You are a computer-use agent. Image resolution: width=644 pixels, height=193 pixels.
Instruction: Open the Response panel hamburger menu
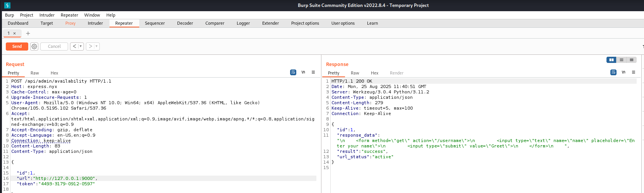coord(634,72)
